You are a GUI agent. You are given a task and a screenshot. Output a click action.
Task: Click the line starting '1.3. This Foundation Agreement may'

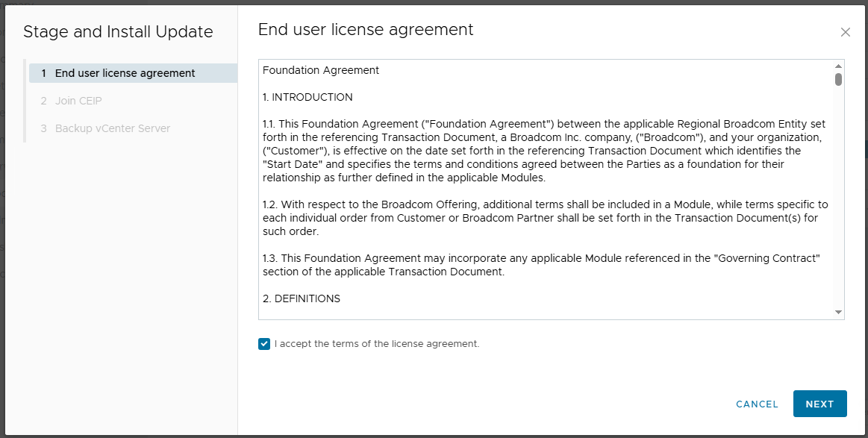pyautogui.click(x=541, y=258)
